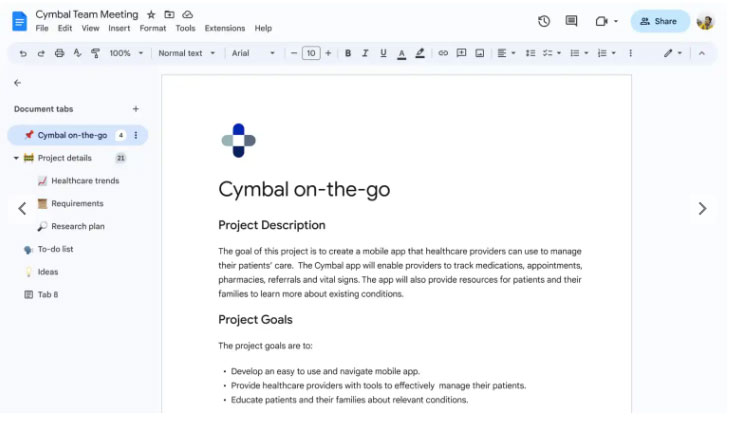Insert an image from toolbar

480,53
